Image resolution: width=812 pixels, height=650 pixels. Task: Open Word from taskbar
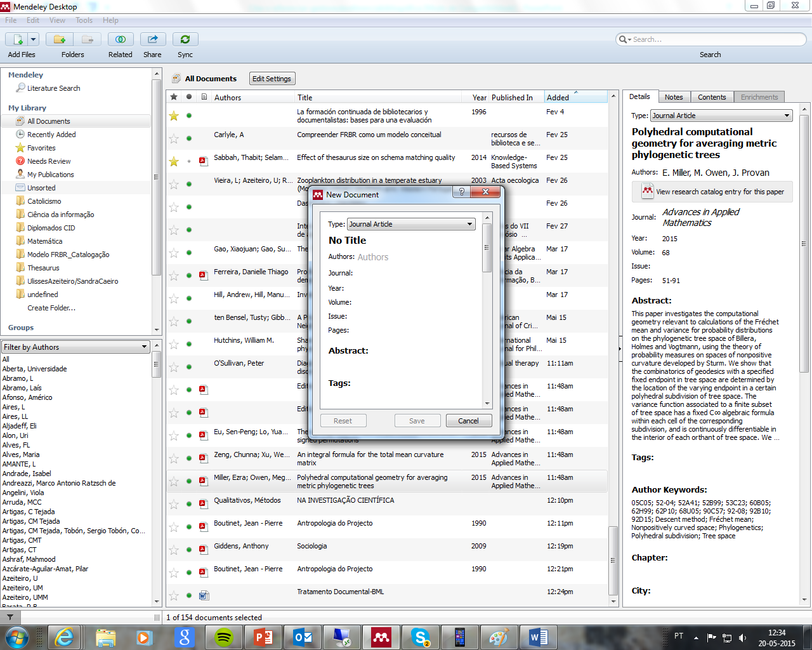[539, 637]
